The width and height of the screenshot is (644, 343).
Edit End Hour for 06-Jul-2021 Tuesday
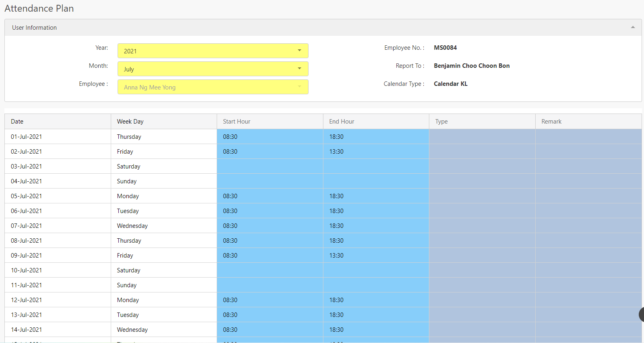tap(376, 211)
